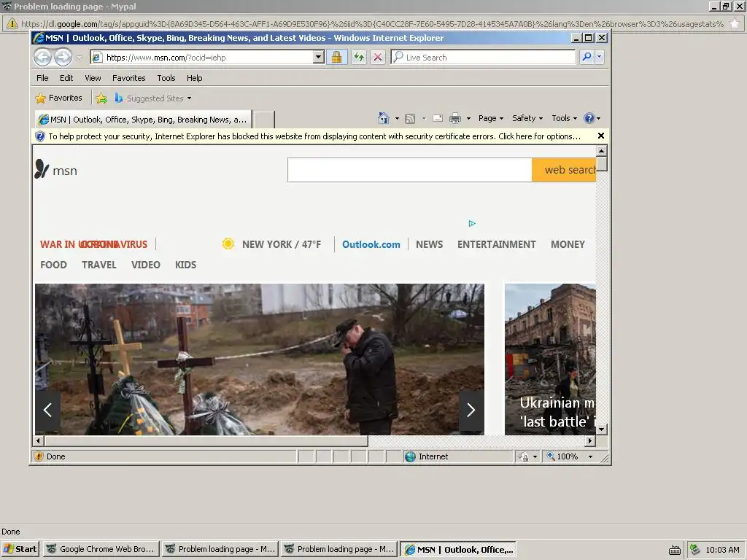The height and width of the screenshot is (560, 747).
Task: Click the MSN web search text box
Action: coord(410,170)
